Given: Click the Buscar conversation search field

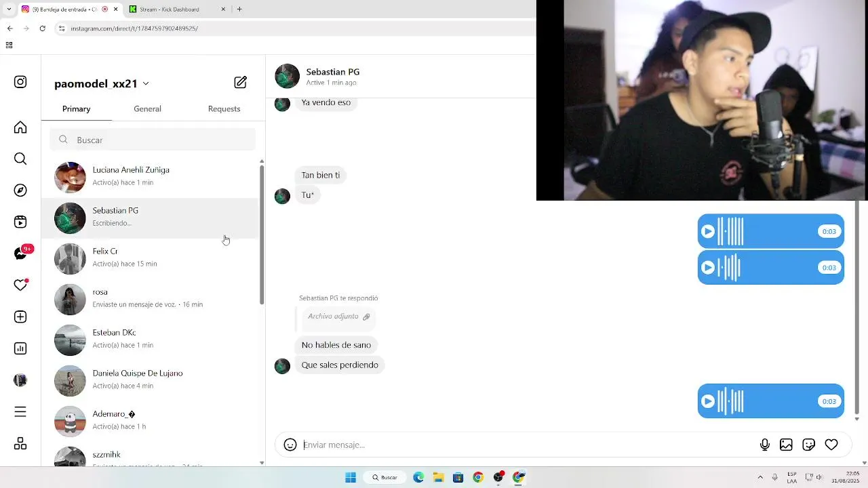Looking at the screenshot, I should 153,140.
